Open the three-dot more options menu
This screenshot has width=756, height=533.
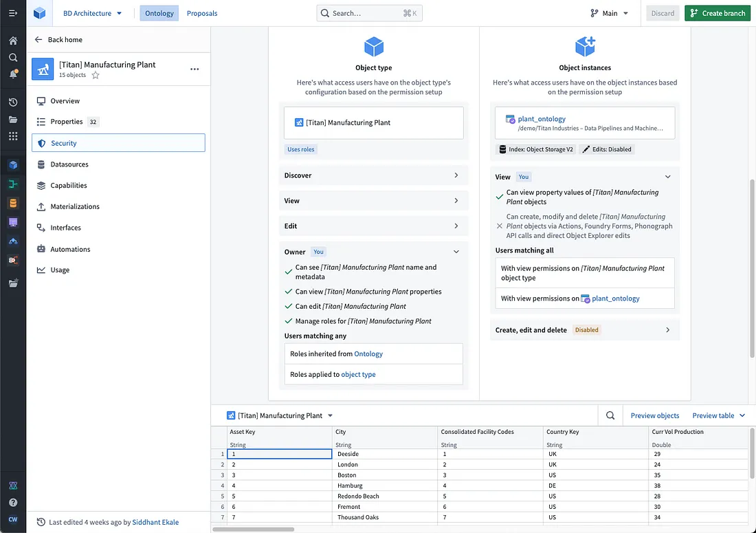coord(194,69)
